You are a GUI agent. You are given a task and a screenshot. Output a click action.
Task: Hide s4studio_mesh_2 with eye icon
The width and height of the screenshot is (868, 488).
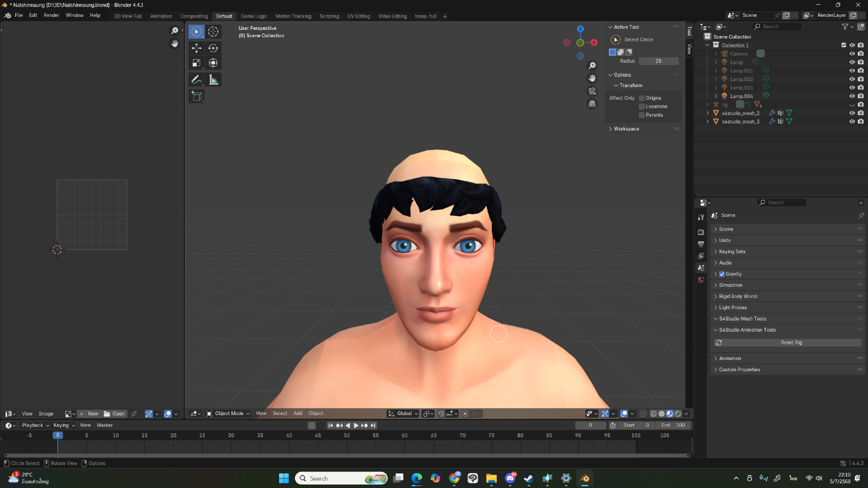click(x=851, y=113)
